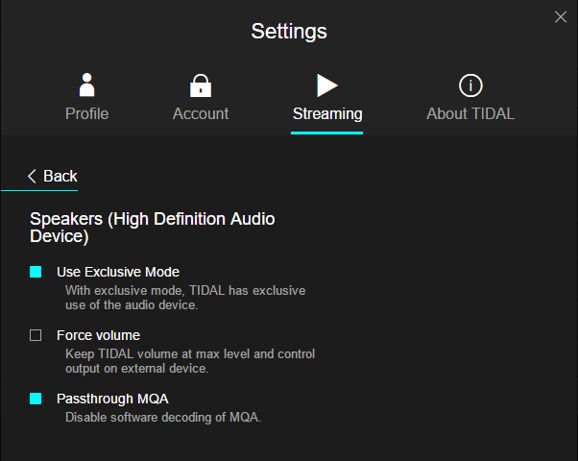This screenshot has width=578, height=461.
Task: Click the Speakers High Definition Audio Device heading
Action: click(152, 228)
